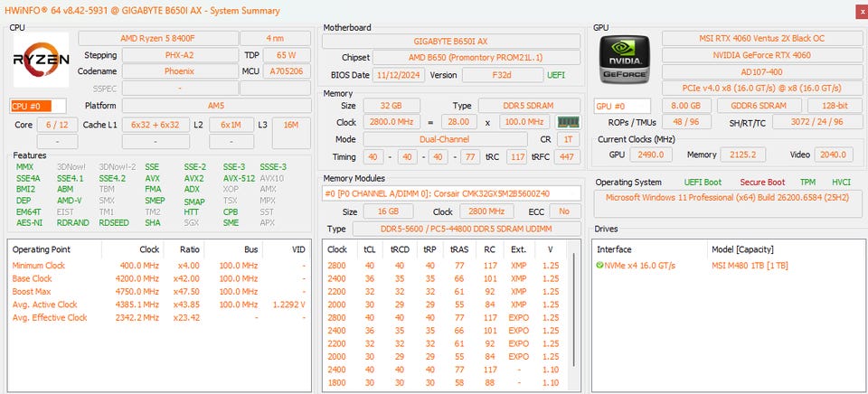Open the GPU #0 selector dropdown
Image resolution: width=868 pixels, height=394 pixels.
click(x=622, y=106)
